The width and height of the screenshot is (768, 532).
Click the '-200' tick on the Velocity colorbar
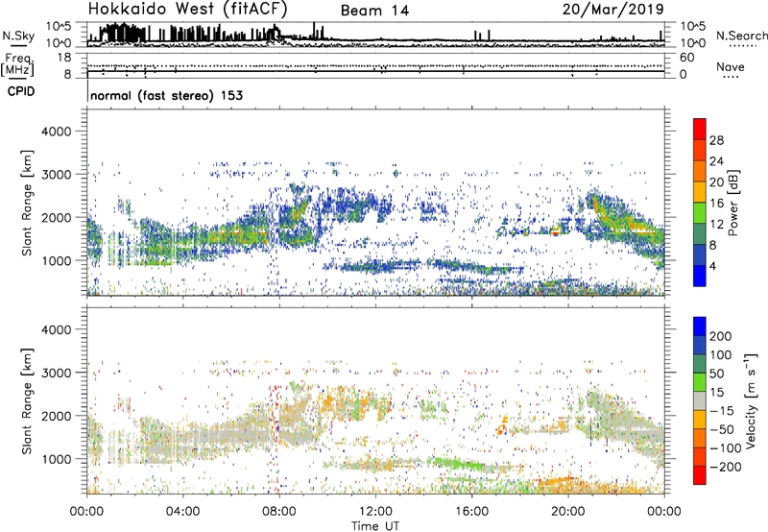(x=727, y=467)
